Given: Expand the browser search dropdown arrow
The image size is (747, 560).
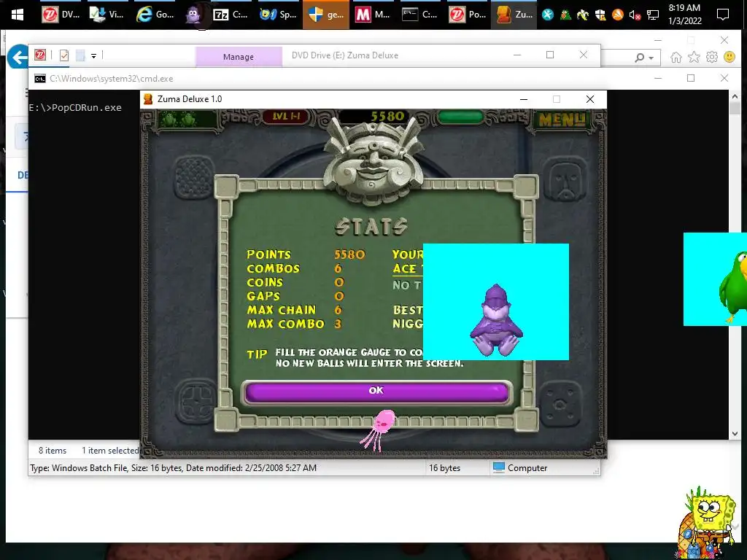Looking at the screenshot, I should click(651, 58).
